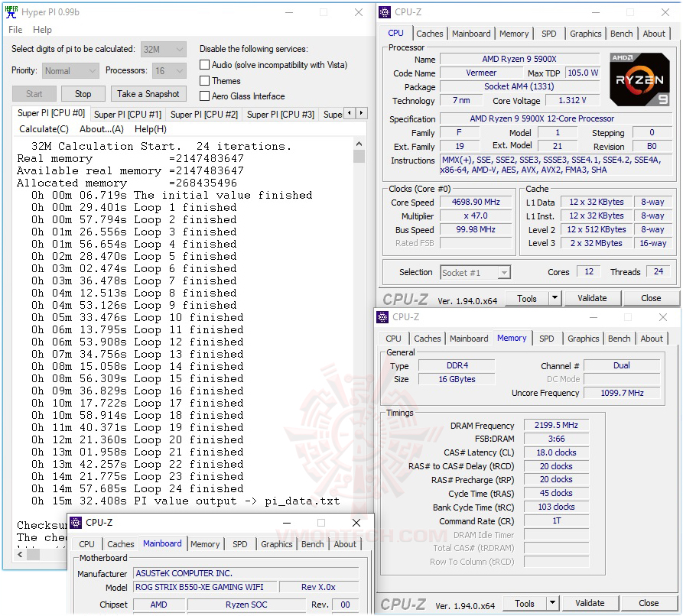This screenshot has width=683, height=616.
Task: Check the Themes option
Action: (203, 80)
